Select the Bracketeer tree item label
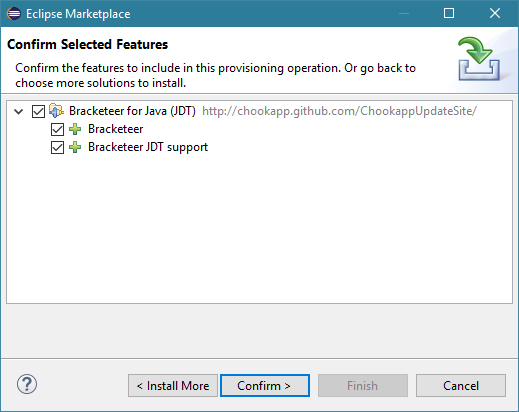The width and height of the screenshot is (519, 412). 116,129
